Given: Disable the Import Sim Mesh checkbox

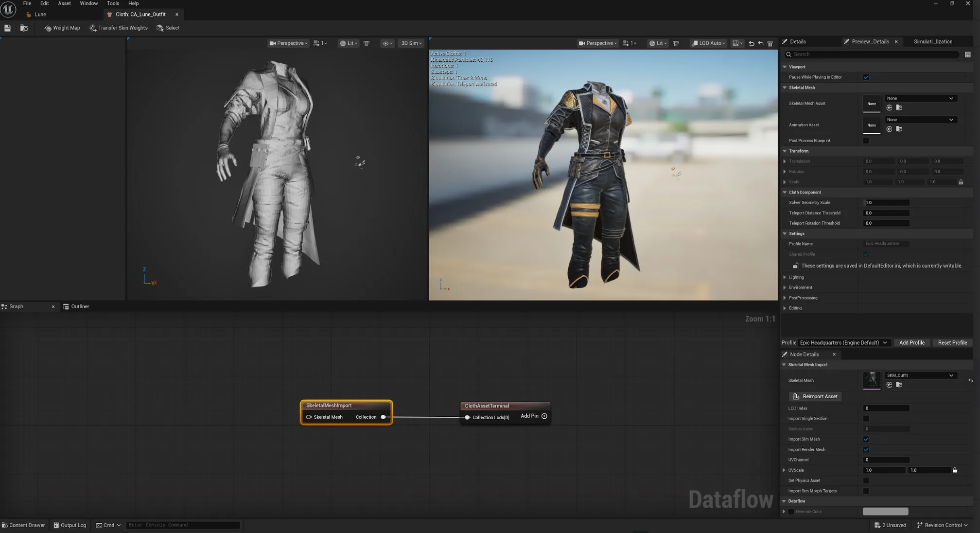Looking at the screenshot, I should [866, 439].
